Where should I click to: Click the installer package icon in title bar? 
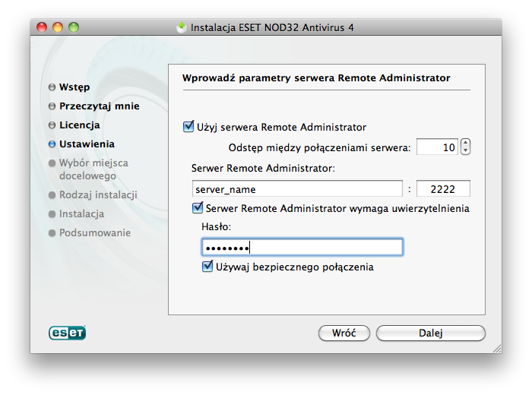coord(182,27)
